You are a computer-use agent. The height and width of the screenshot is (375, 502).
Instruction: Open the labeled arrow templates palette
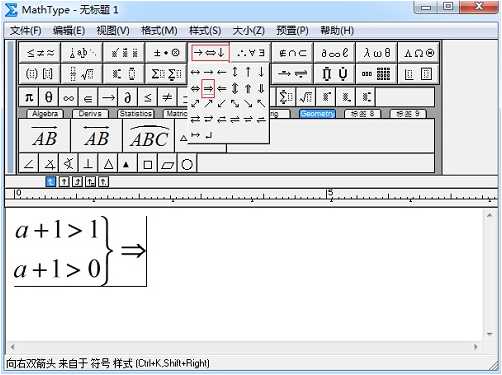click(292, 73)
